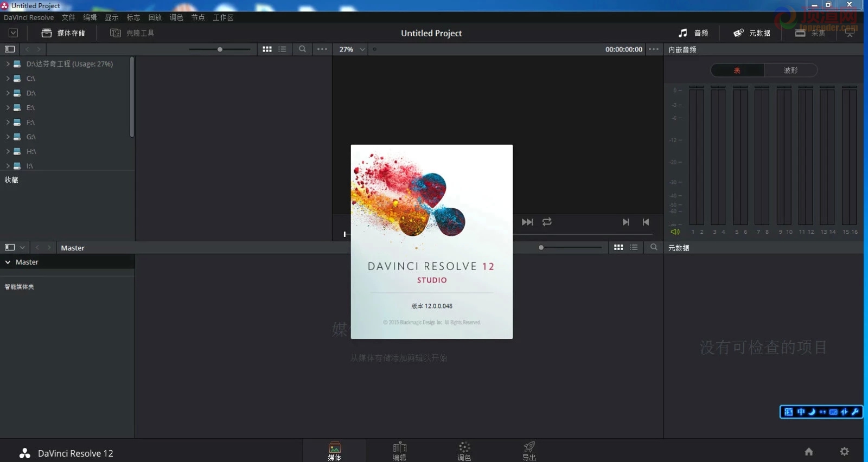Image resolution: width=868 pixels, height=462 pixels.
Task: Open the Media Storage (媒体存储) panel
Action: pos(63,33)
